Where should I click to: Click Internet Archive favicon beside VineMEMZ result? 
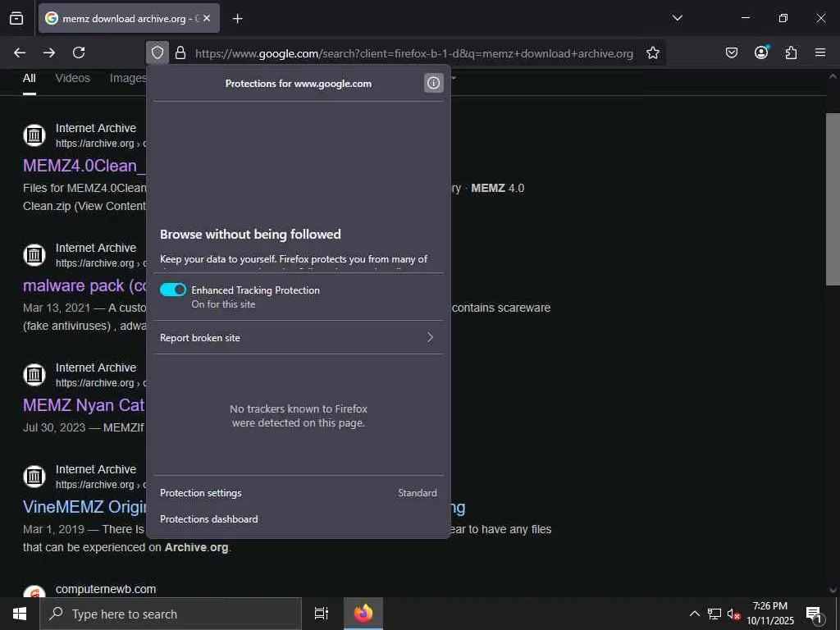click(x=34, y=476)
